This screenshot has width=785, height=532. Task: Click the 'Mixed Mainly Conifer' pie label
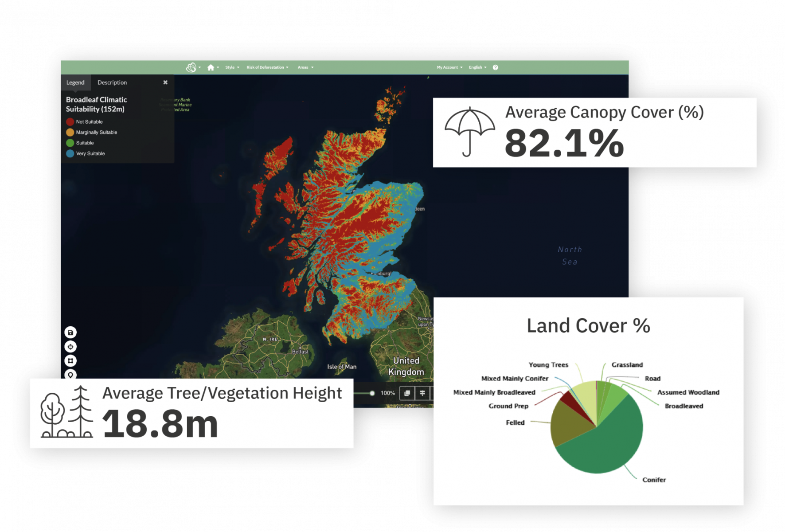[515, 379]
